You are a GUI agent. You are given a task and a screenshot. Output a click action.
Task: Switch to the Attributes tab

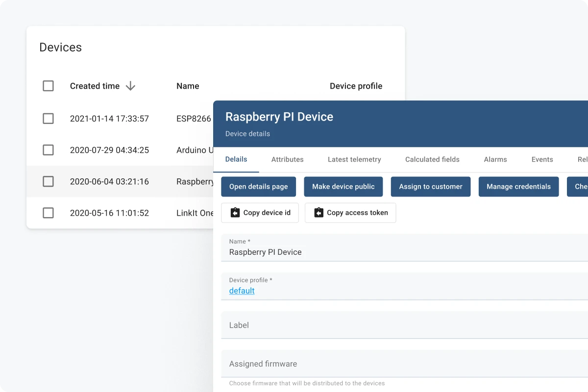[287, 159]
